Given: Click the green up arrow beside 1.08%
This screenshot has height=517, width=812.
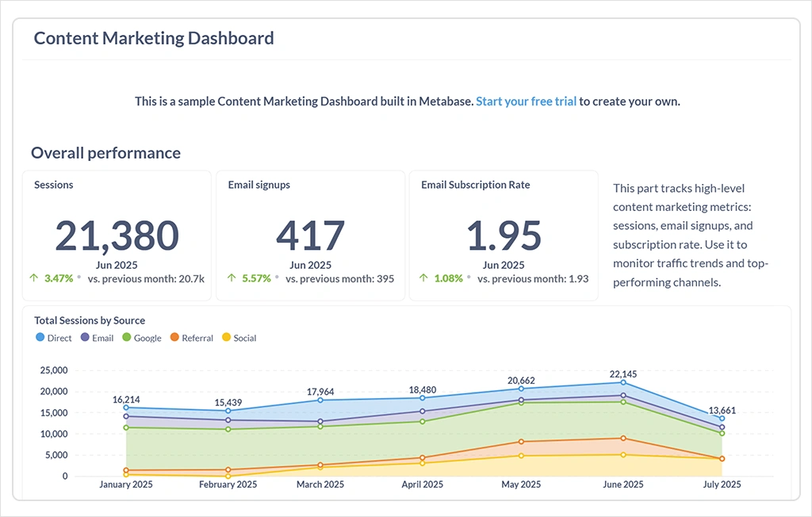Looking at the screenshot, I should click(x=423, y=278).
